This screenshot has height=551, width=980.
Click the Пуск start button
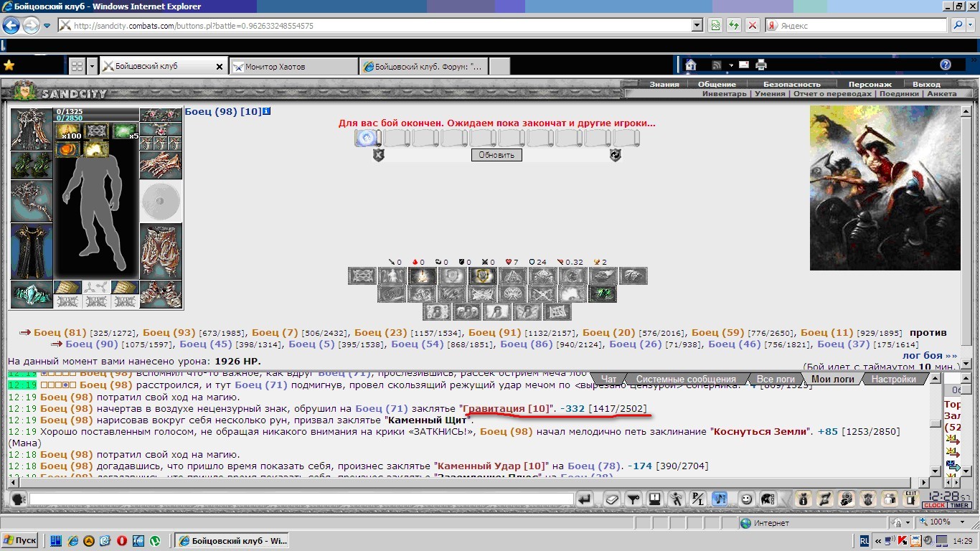pos(21,540)
